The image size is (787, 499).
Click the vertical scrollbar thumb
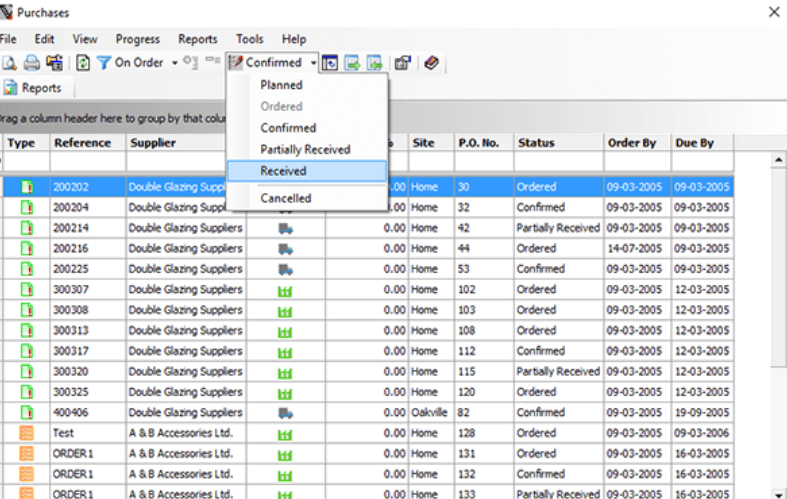778,267
